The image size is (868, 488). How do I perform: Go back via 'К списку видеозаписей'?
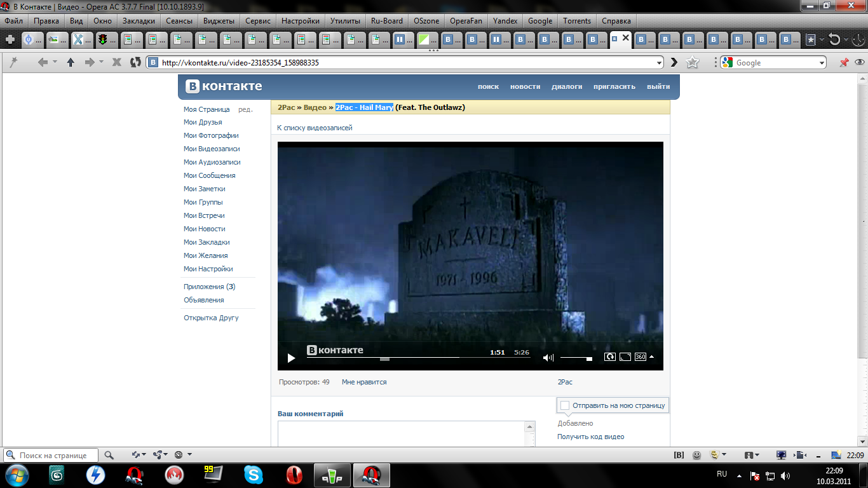coord(315,128)
